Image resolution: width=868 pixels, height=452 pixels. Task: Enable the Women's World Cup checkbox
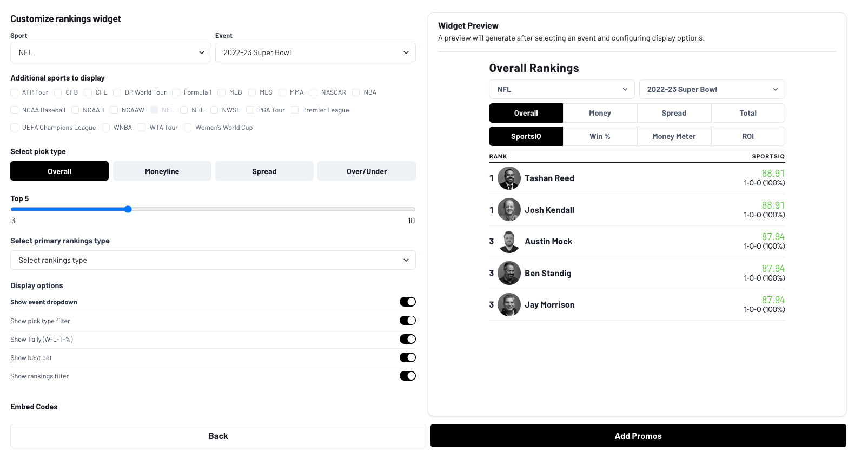[x=188, y=128]
